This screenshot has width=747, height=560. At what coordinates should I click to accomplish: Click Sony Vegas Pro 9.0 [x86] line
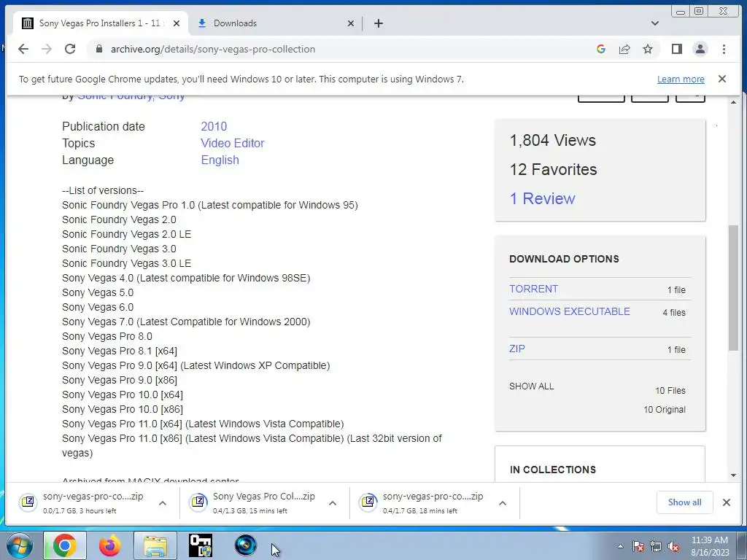(x=120, y=380)
